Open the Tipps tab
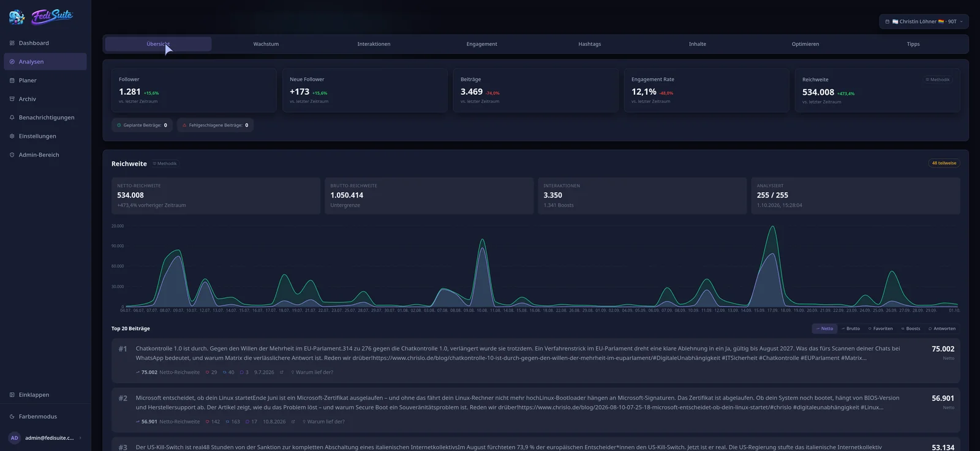 913,44
